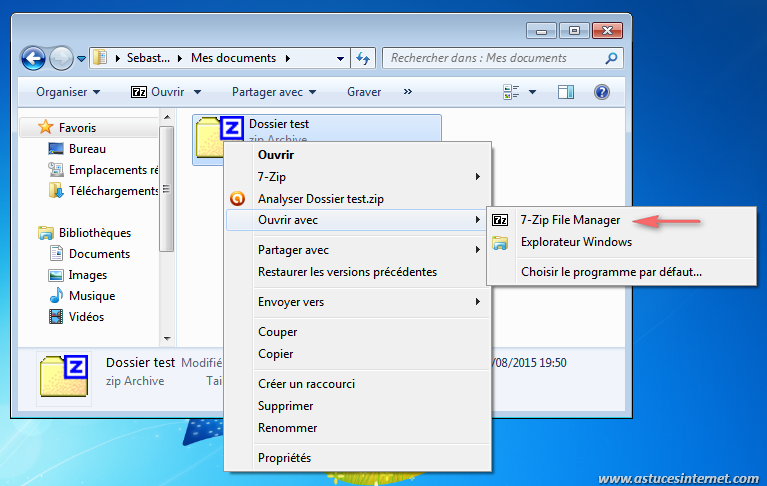Click the Sebast... breadcrumb segment

[148, 58]
